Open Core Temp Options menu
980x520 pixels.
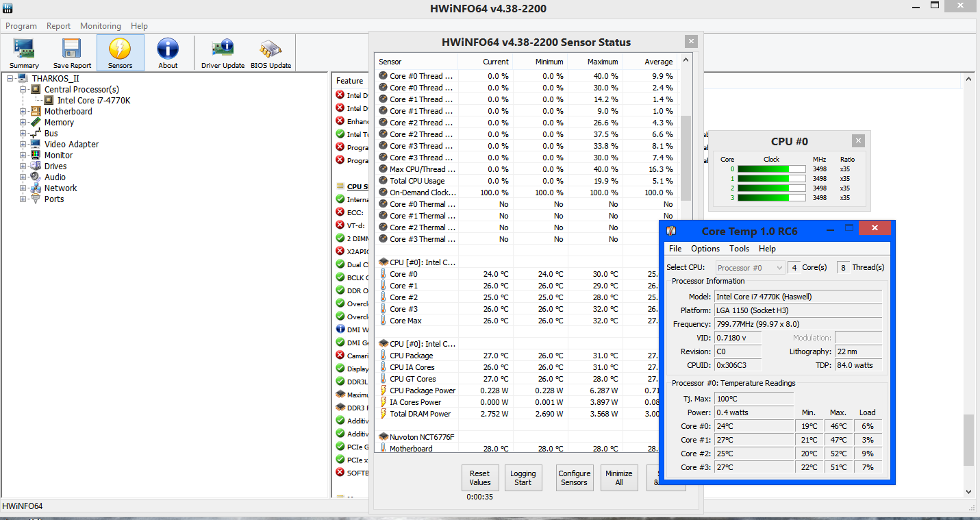[x=705, y=249]
